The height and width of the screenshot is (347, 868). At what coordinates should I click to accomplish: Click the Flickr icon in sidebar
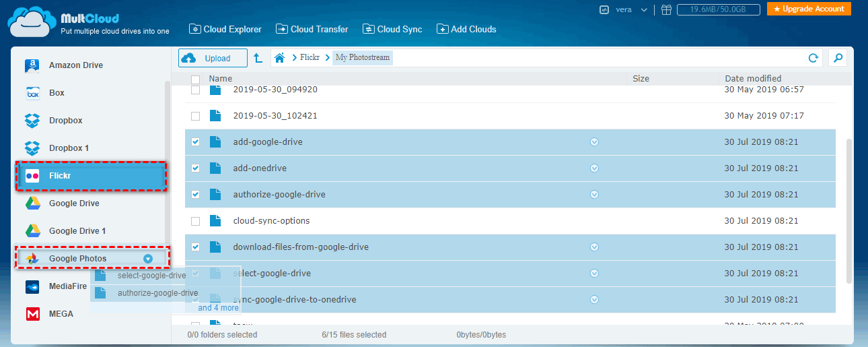[x=33, y=176]
